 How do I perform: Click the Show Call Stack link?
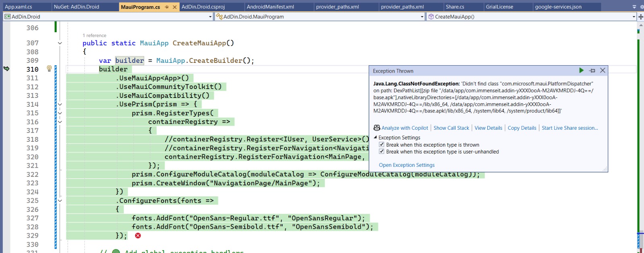tap(451, 128)
